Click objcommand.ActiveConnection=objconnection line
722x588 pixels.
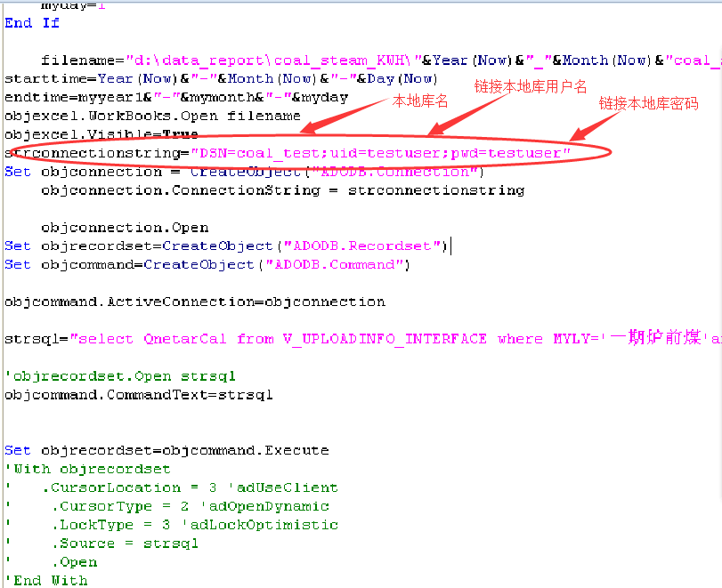click(x=195, y=302)
